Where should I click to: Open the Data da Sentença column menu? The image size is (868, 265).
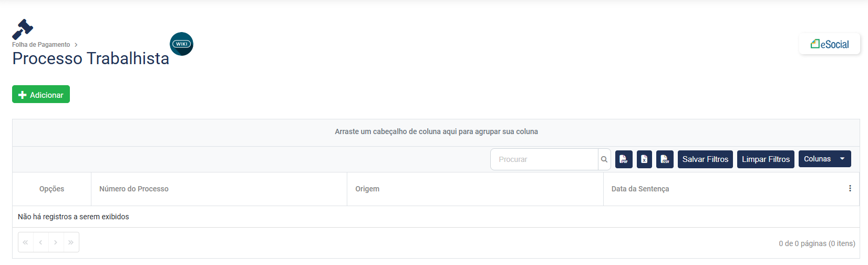[x=850, y=189]
